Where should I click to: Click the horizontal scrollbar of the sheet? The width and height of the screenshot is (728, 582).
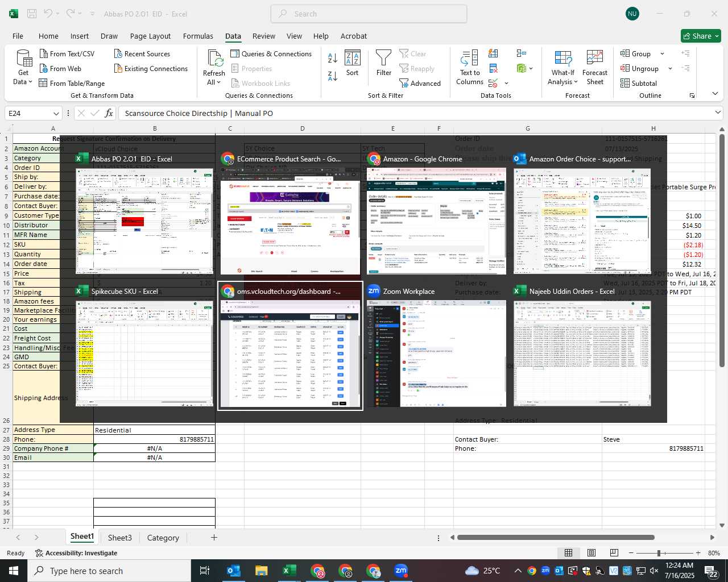coord(556,537)
